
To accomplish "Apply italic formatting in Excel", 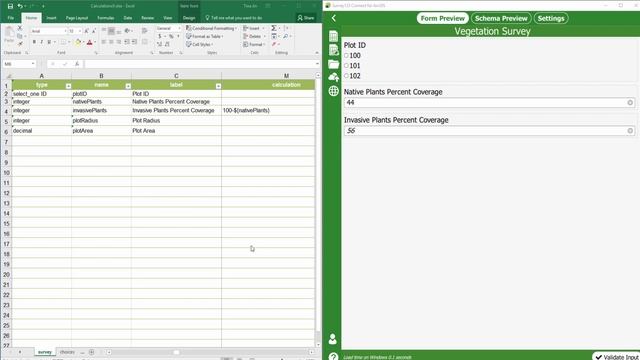I will pos(42,42).
